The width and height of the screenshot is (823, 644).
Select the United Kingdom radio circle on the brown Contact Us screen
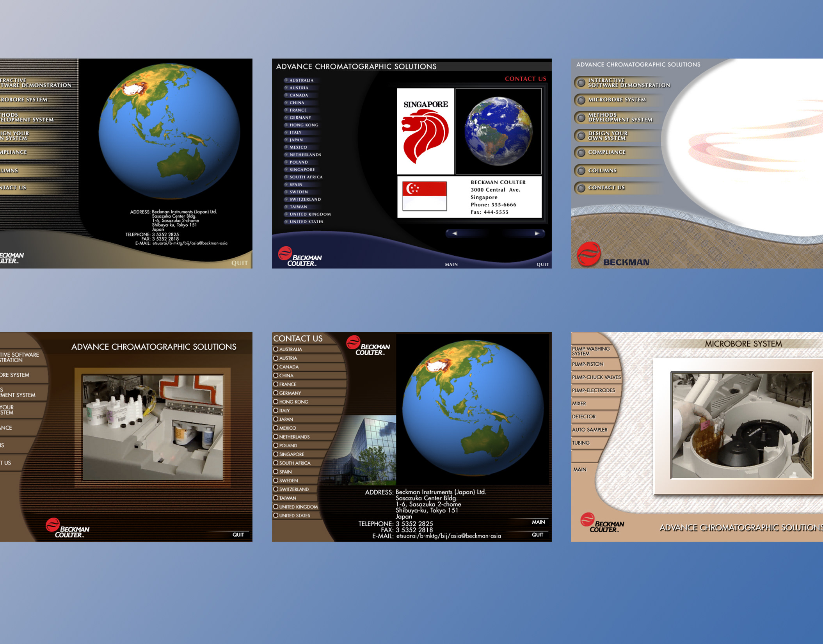click(276, 507)
